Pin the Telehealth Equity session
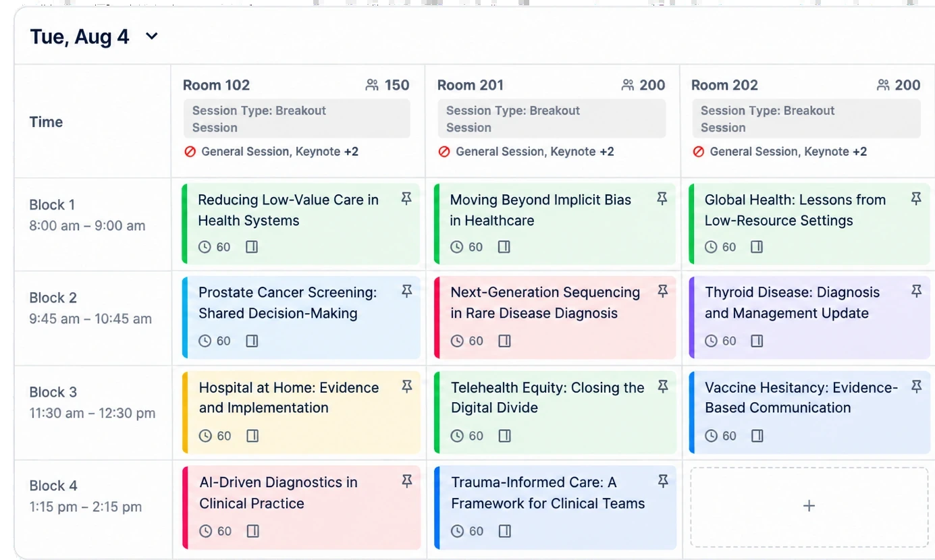935x560 pixels. click(x=662, y=386)
